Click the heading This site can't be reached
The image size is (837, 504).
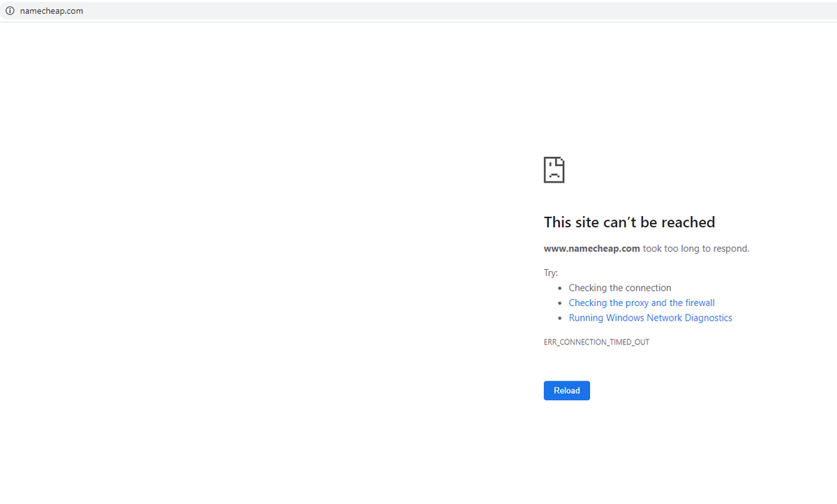point(629,222)
